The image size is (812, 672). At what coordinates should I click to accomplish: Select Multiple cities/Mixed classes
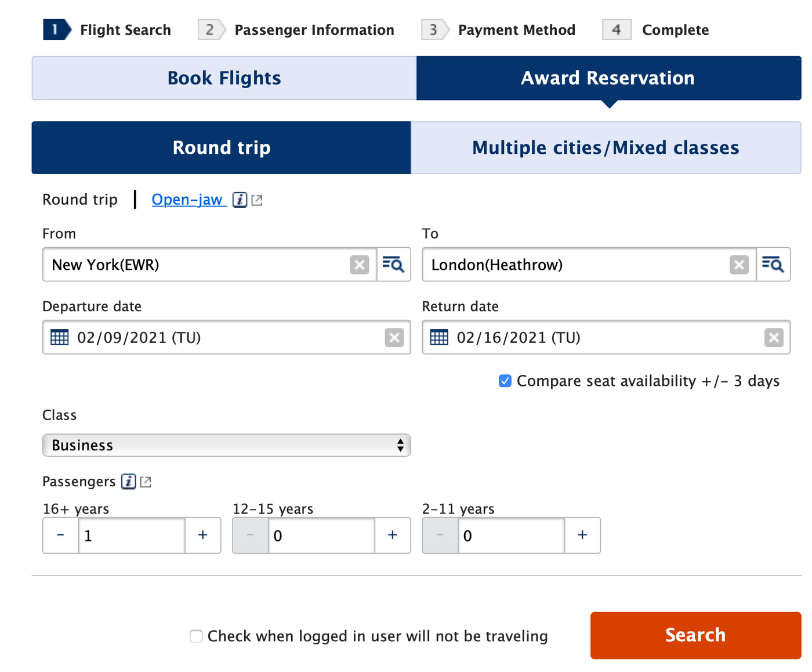pos(606,147)
